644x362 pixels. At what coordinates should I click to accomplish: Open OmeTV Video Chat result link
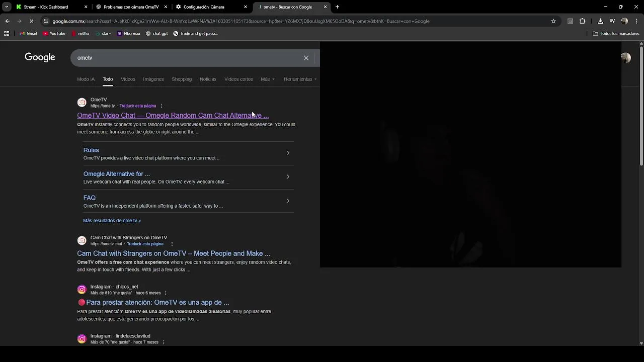pos(173,115)
